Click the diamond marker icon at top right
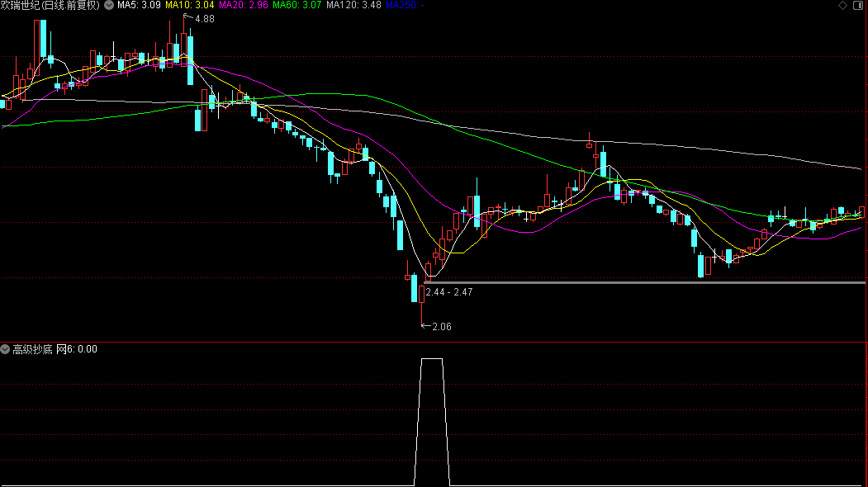Image resolution: width=868 pixels, height=487 pixels. 842,5
